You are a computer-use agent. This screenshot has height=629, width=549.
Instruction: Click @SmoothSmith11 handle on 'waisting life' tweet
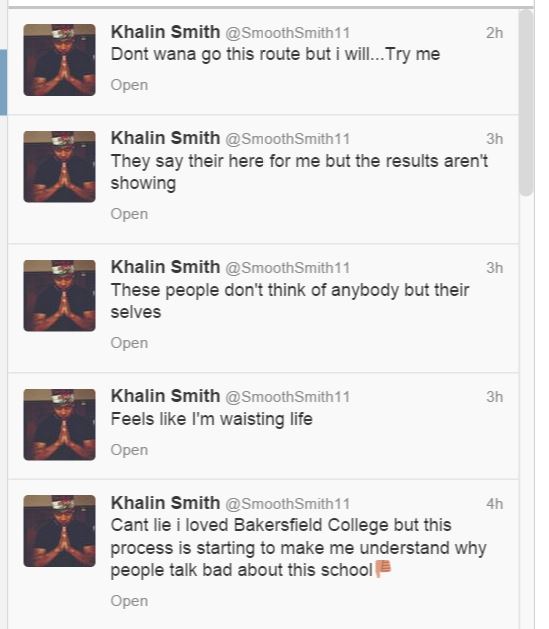288,397
